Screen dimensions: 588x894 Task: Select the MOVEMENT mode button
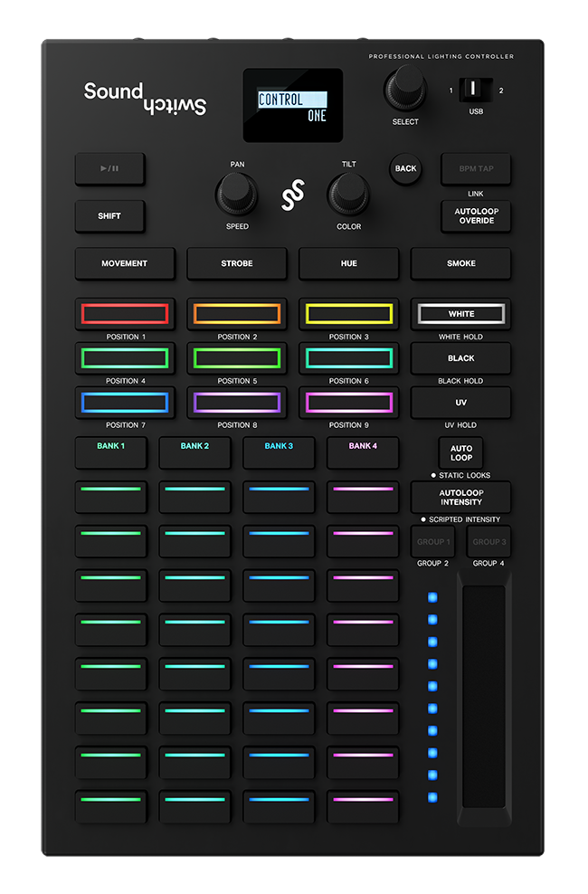(x=124, y=263)
